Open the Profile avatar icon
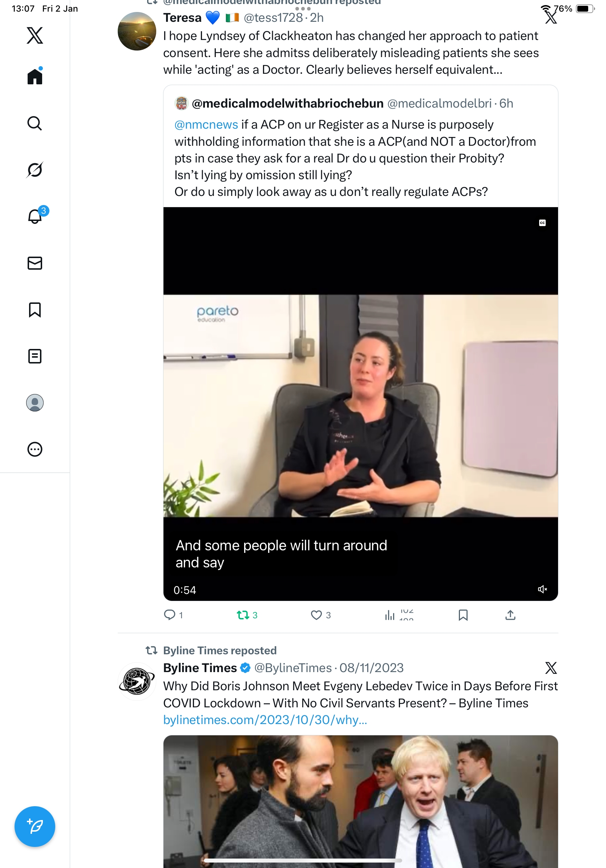Image resolution: width=606 pixels, height=868 pixels. pos(35,403)
